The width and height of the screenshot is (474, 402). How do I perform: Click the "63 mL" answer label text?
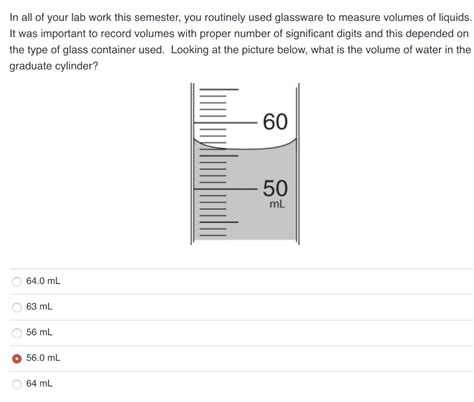39,307
